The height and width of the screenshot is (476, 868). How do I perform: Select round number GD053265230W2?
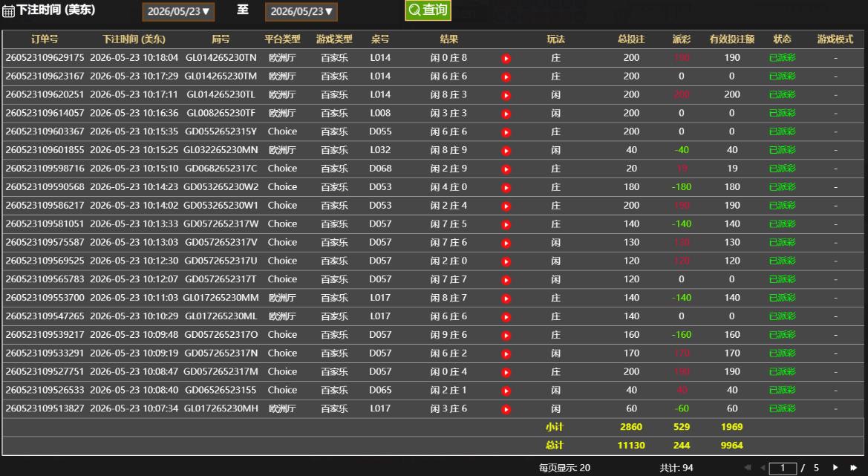click(x=221, y=187)
